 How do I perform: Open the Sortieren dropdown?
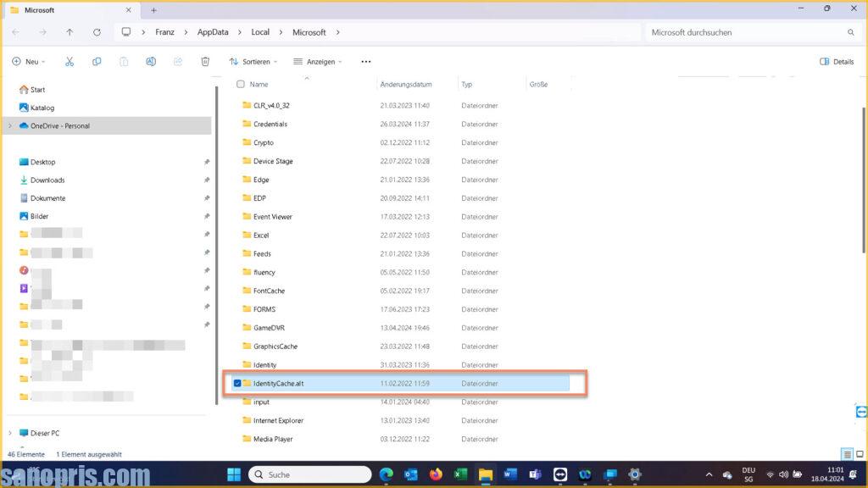point(253,62)
